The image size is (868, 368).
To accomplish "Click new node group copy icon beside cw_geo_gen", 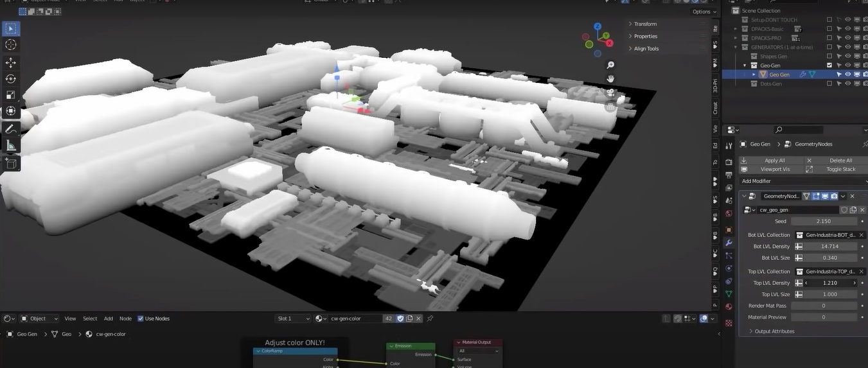I will [853, 210].
